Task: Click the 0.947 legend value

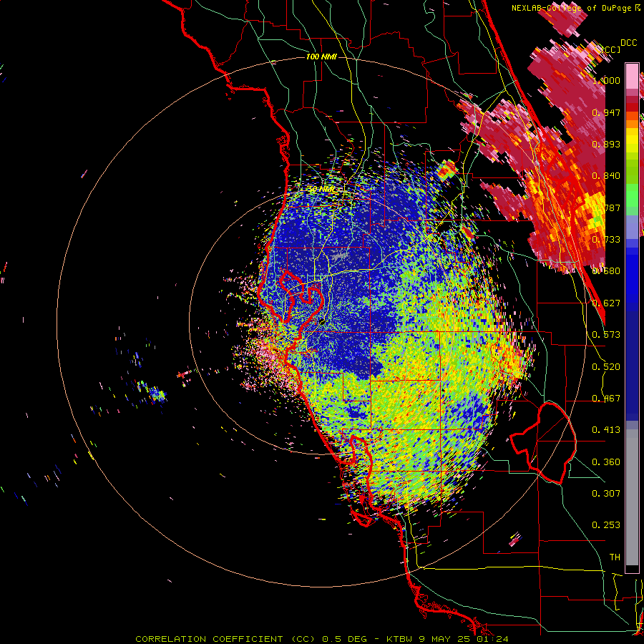Action: pos(606,112)
